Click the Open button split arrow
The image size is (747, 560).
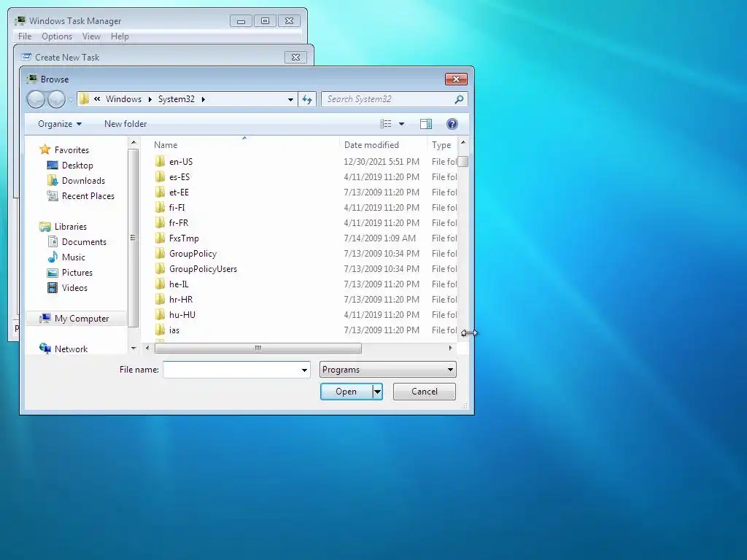click(377, 392)
